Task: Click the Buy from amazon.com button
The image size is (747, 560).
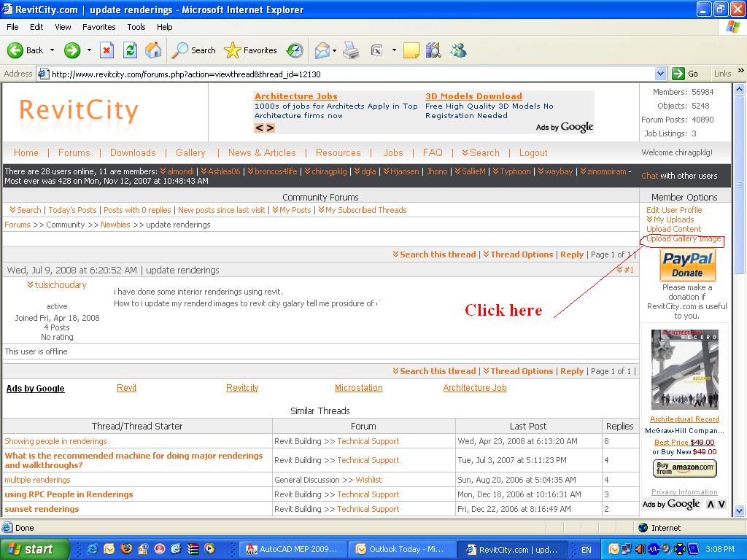Action: [x=684, y=468]
